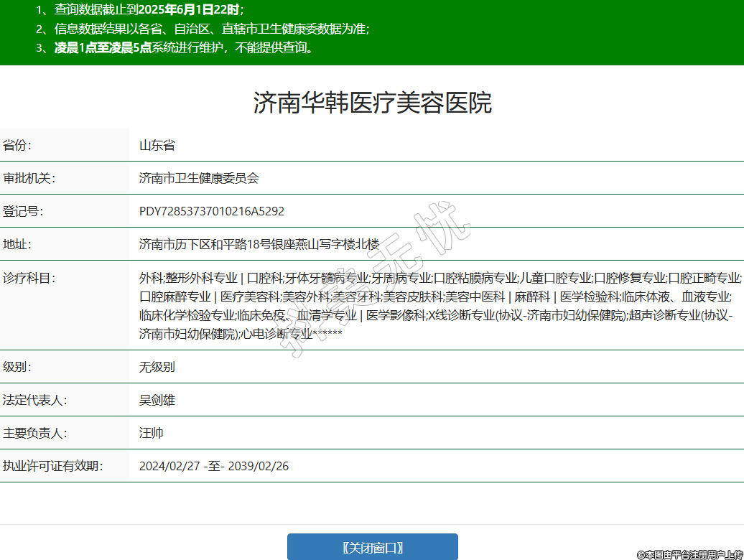The image size is (744, 560).
Task: Select the 地址 row label
Action: pyautogui.click(x=18, y=245)
